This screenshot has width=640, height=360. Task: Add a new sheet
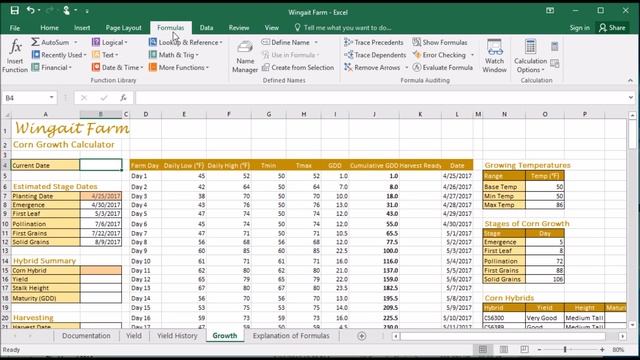click(x=362, y=336)
